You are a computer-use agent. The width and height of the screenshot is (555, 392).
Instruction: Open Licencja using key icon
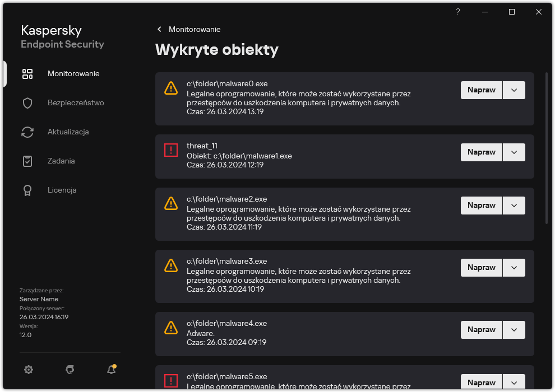27,190
